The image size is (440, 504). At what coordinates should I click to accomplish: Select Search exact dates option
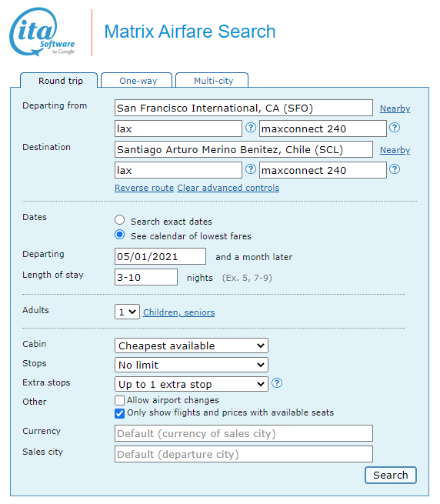pos(119,220)
